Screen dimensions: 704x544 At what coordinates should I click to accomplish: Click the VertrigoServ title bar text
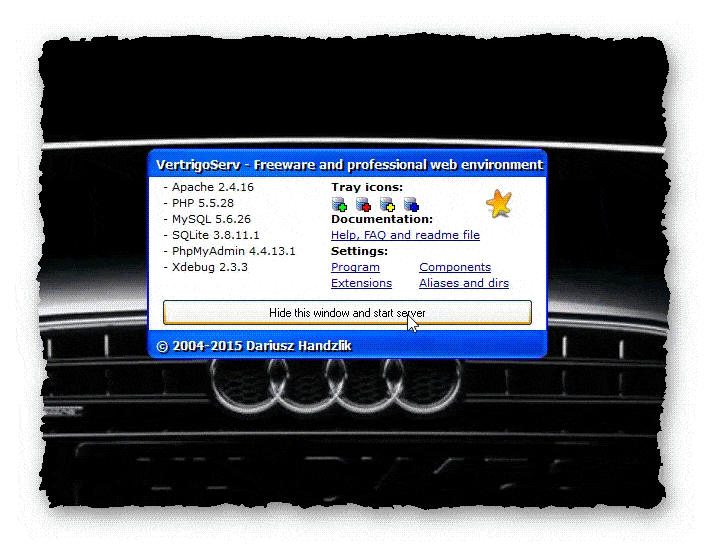349,165
